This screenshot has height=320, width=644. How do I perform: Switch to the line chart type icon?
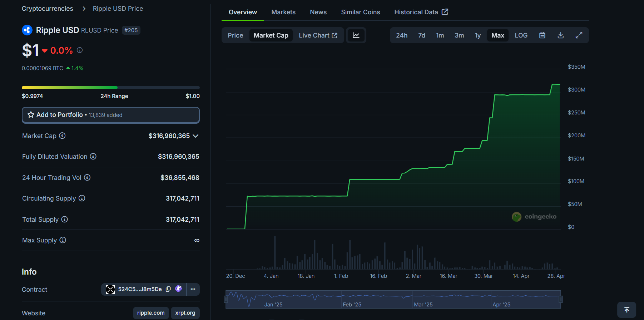pos(356,35)
